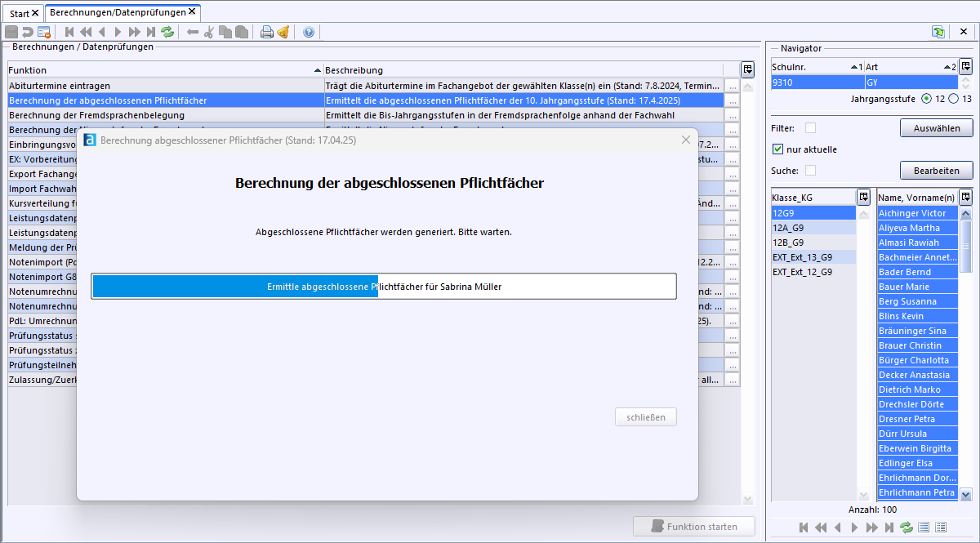Click the Bearbeiten button
Image resolution: width=980 pixels, height=543 pixels.
pyautogui.click(x=936, y=171)
